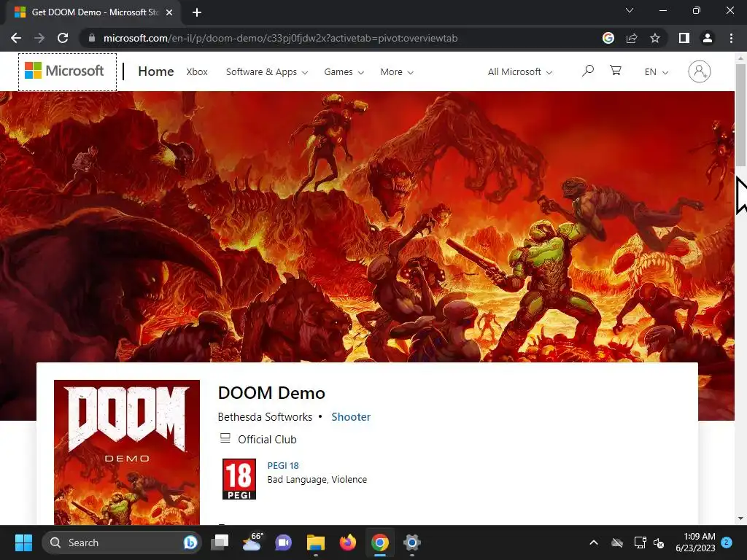Click the cloud sync tray icon
747x560 pixels.
pyautogui.click(x=617, y=542)
